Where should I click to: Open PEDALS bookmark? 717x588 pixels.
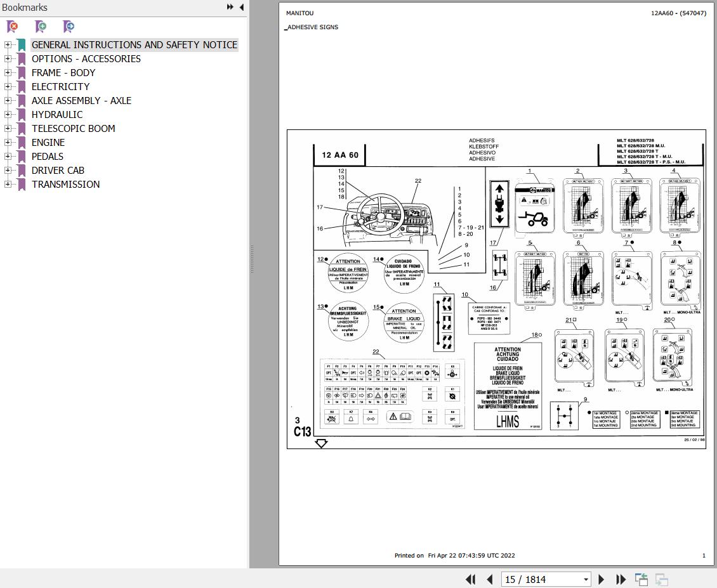coord(47,157)
